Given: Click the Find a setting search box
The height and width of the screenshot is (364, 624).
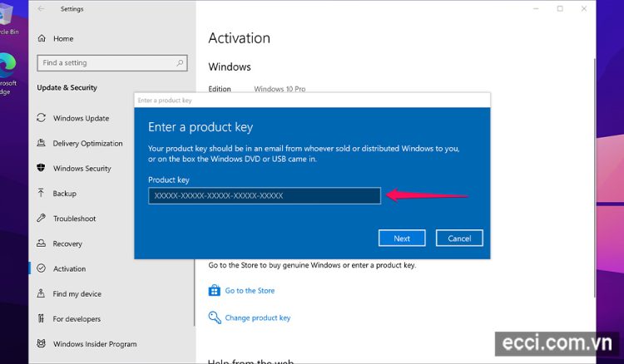Looking at the screenshot, I should [111, 63].
